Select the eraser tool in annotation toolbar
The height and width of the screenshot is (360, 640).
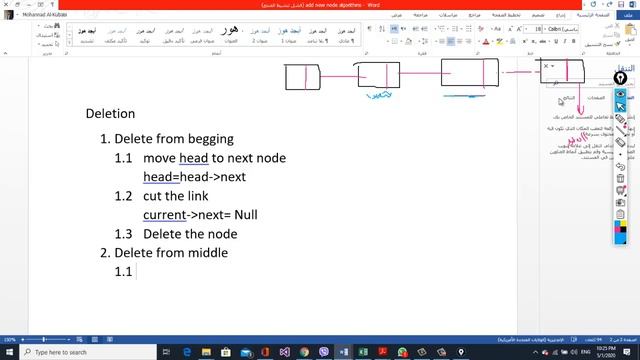tap(620, 142)
